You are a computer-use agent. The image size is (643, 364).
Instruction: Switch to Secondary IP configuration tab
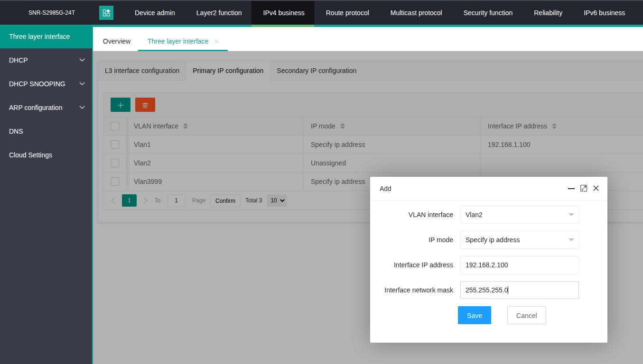coord(317,71)
